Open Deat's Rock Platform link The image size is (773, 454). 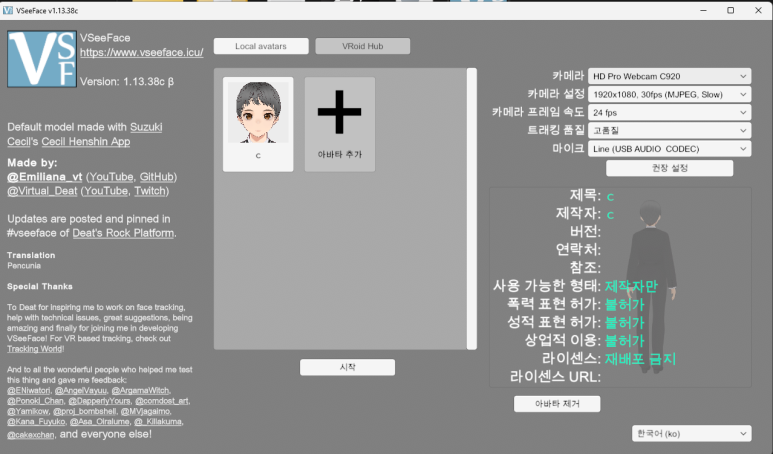pos(123,233)
